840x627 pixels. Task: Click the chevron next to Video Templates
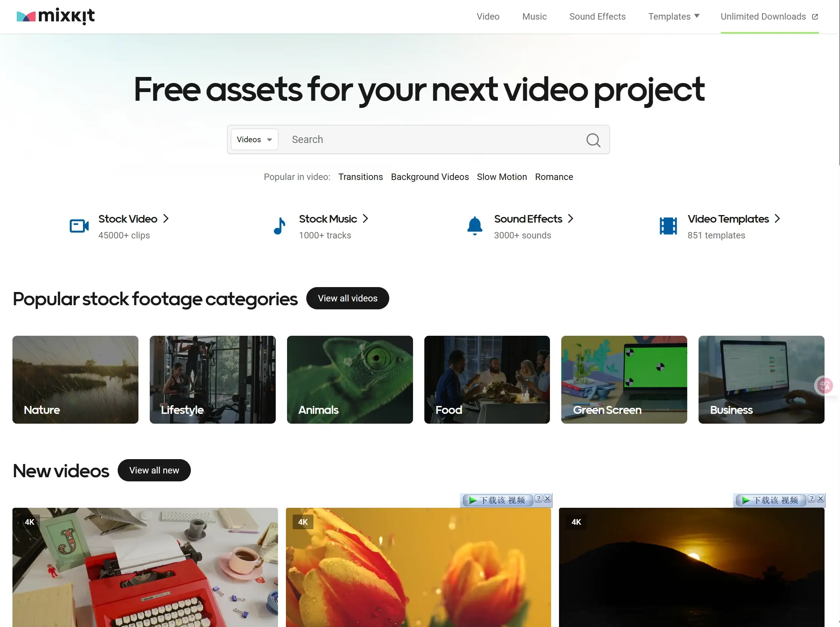777,218
